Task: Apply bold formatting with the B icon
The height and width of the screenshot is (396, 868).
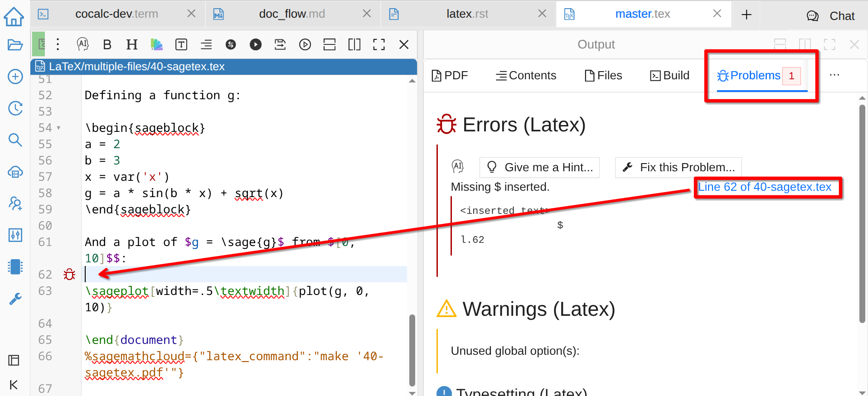Action: coord(107,44)
